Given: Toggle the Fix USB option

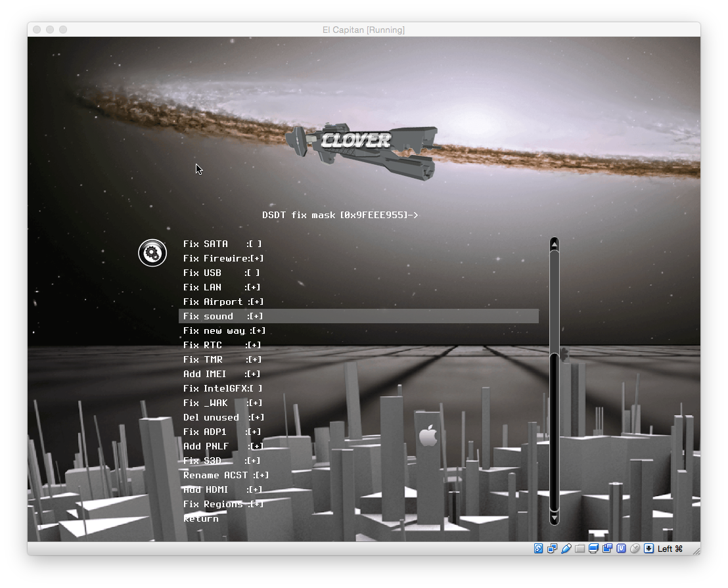Looking at the screenshot, I should (x=359, y=273).
